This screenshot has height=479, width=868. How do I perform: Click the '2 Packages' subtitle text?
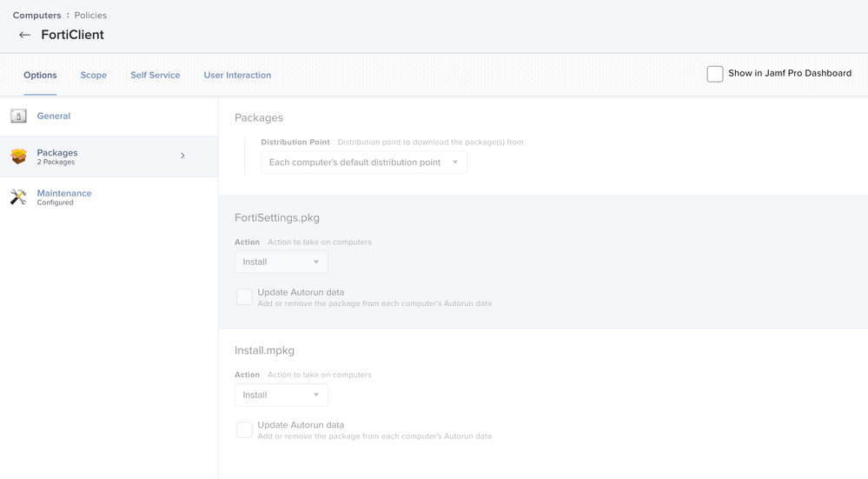(56, 163)
